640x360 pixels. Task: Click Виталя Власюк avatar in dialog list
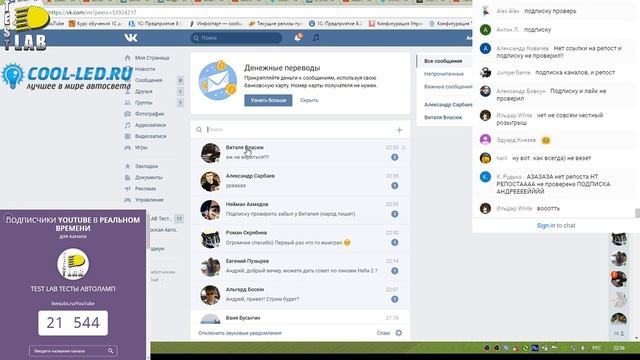(210, 153)
